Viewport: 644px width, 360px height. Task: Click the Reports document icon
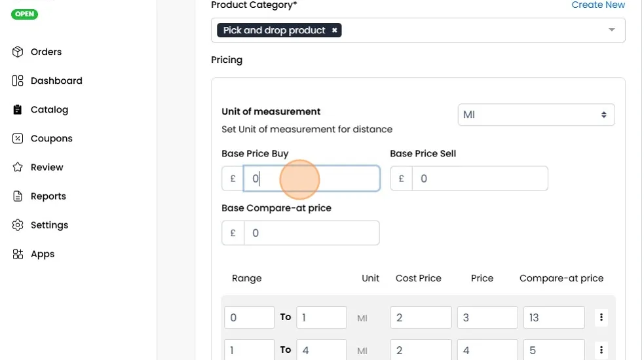pos(18,196)
